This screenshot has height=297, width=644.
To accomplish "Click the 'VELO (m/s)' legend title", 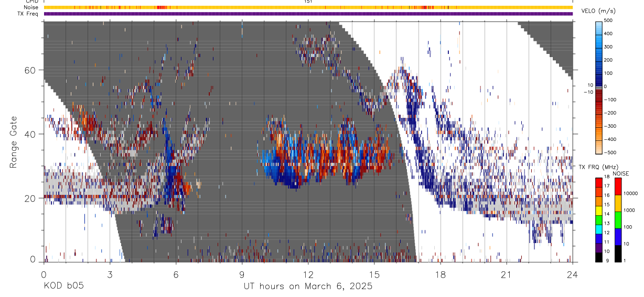I will click(598, 12).
